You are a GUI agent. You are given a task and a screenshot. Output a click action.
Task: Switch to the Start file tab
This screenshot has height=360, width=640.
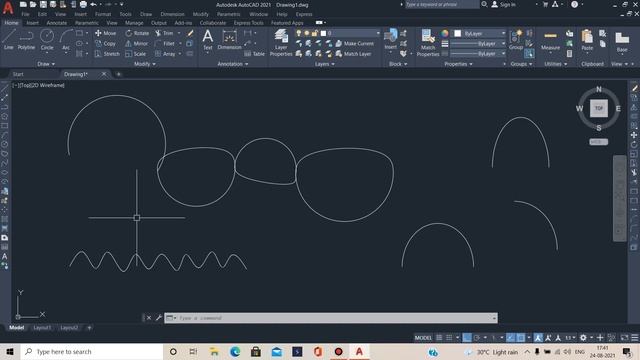[x=18, y=74]
